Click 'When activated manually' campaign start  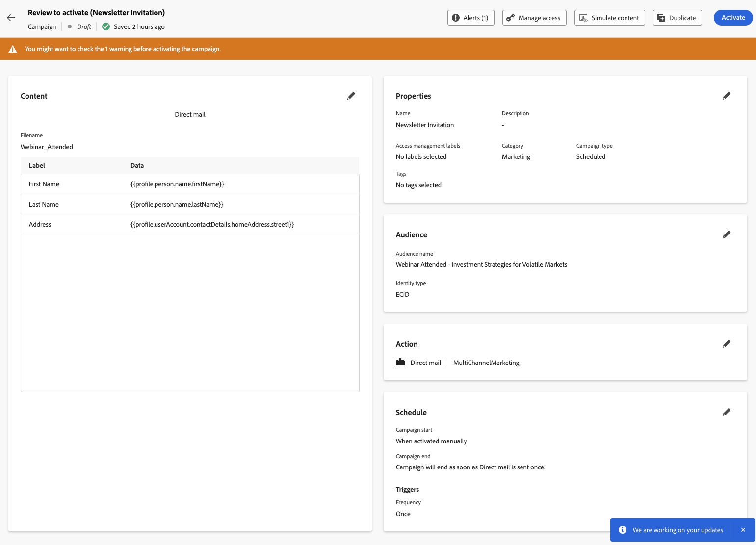click(431, 441)
